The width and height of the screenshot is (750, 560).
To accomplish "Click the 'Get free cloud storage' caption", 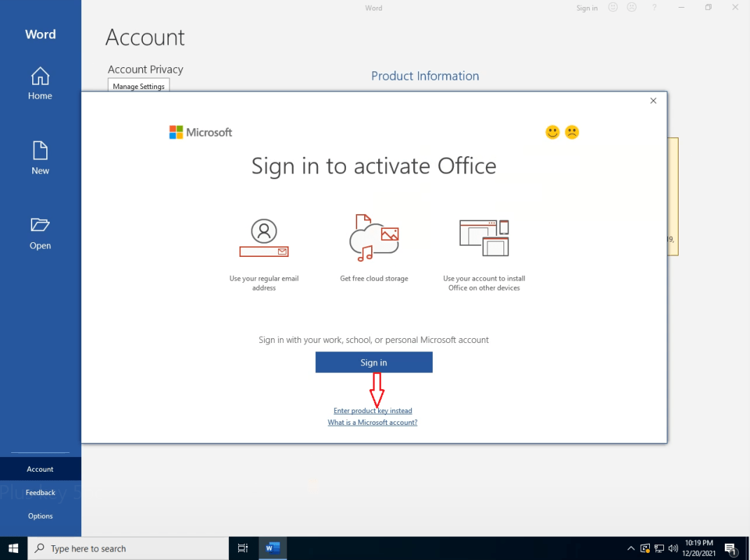I will click(x=374, y=279).
